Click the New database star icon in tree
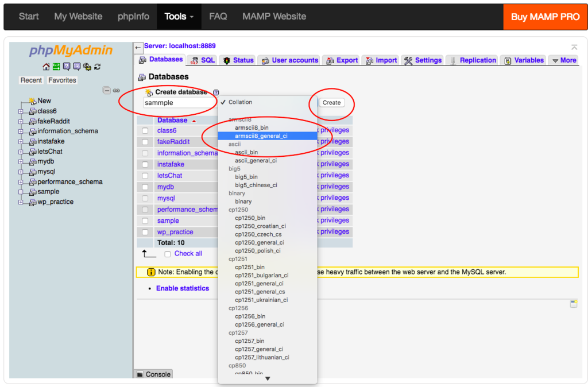This screenshot has width=588, height=387. click(33, 101)
